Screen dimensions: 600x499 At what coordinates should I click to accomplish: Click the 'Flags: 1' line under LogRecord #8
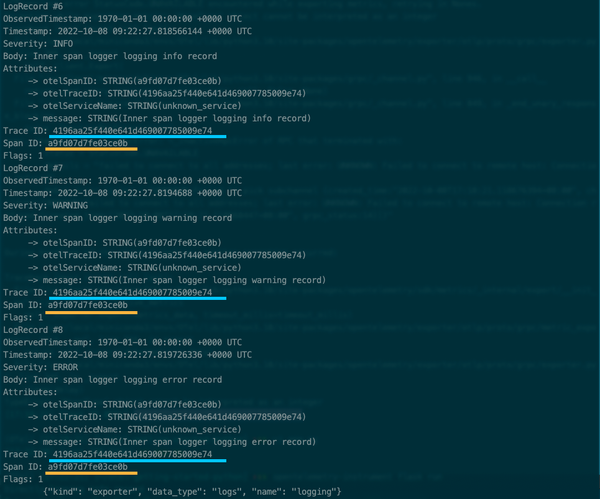click(x=23, y=479)
